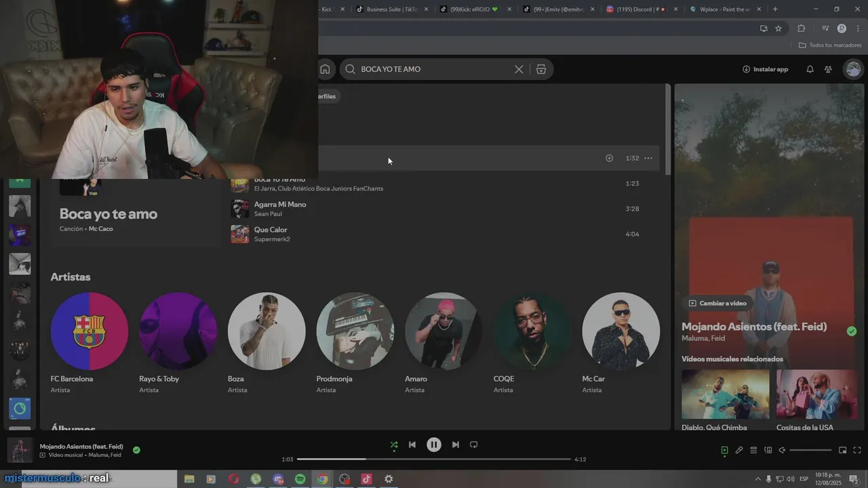Play Que Calor by Supermerk2

tap(239, 234)
